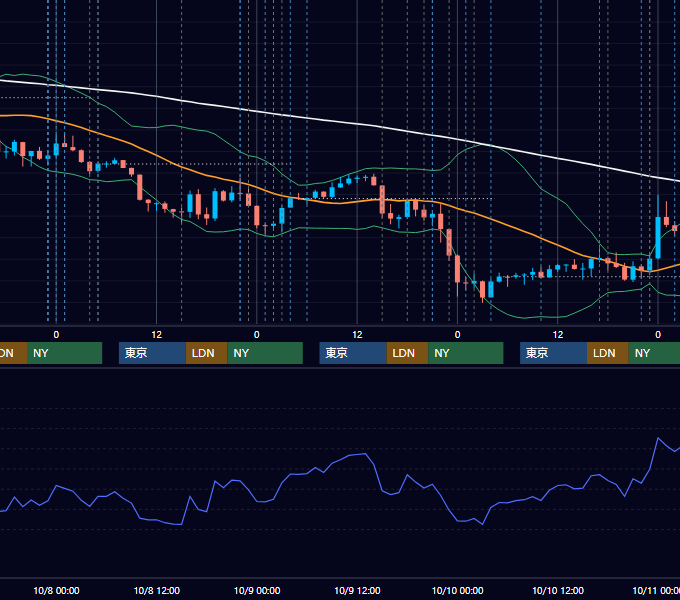The image size is (680, 600).
Task: Click the hour tick 0 above 10/10 00:00
Action: (x=457, y=335)
